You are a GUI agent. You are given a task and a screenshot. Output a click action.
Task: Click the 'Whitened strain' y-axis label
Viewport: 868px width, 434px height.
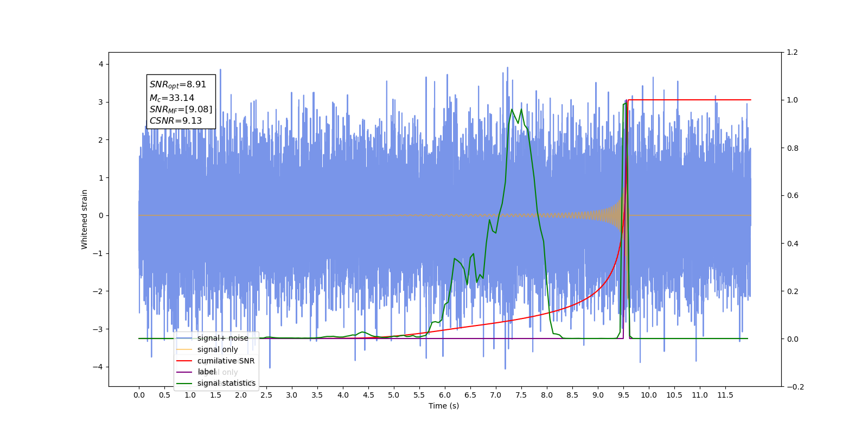coord(85,219)
